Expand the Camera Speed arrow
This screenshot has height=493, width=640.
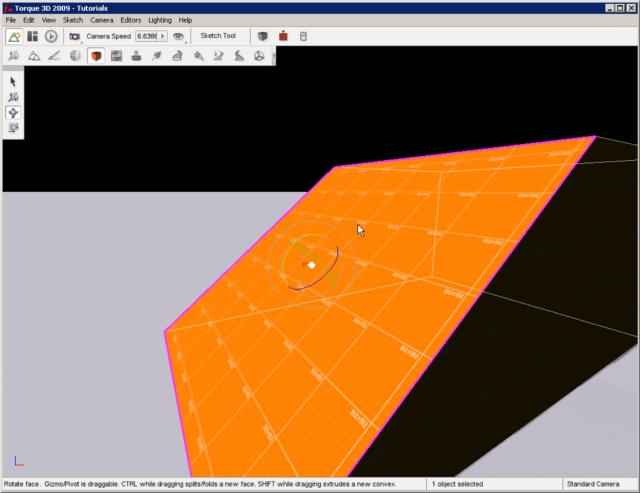[x=163, y=36]
